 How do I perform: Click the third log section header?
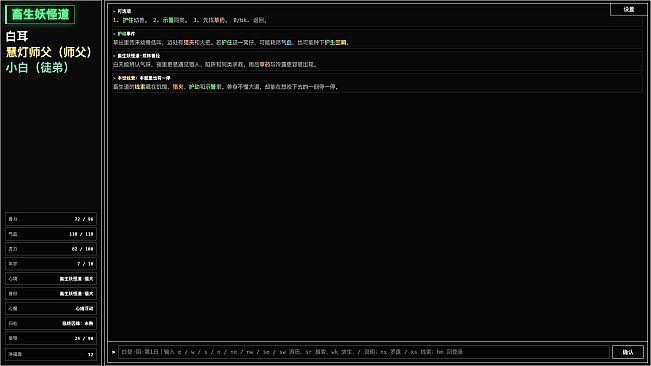tap(138, 56)
